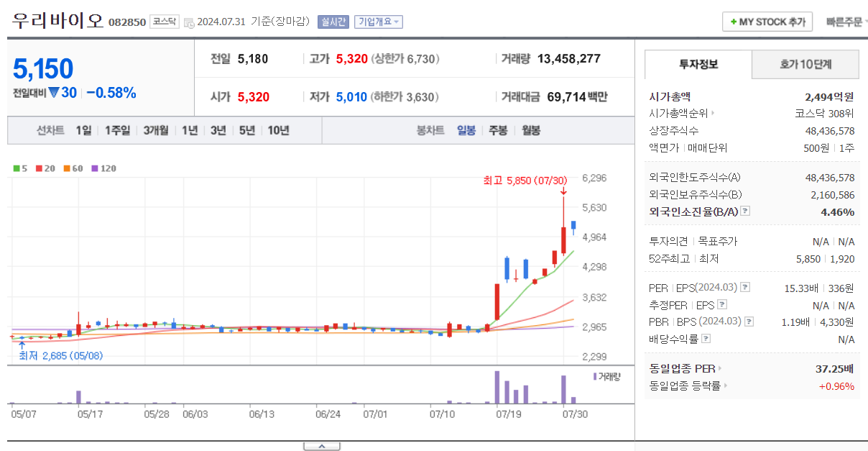Click the purple 120-day moving average swatch

click(93, 169)
